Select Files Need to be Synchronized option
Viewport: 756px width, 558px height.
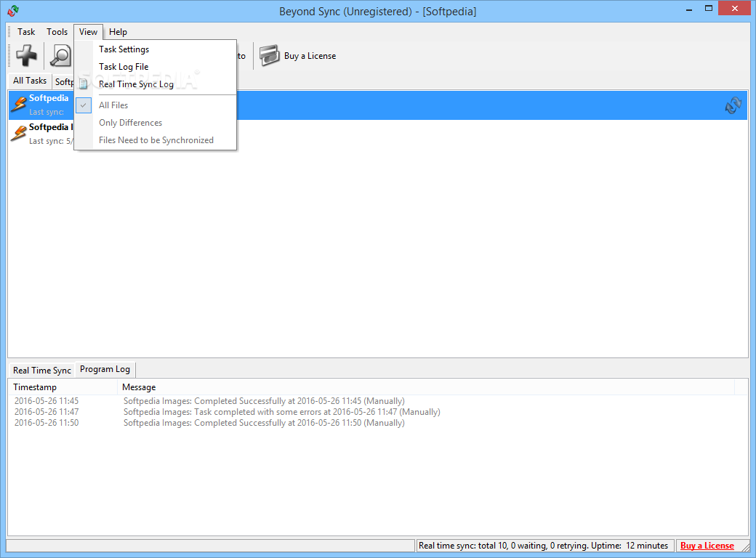156,139
